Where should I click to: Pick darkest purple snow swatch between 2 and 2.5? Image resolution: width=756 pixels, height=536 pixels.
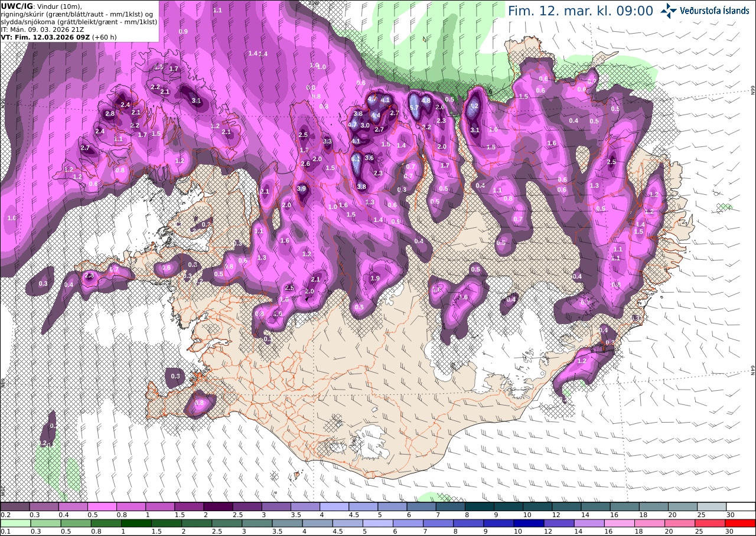click(218, 506)
